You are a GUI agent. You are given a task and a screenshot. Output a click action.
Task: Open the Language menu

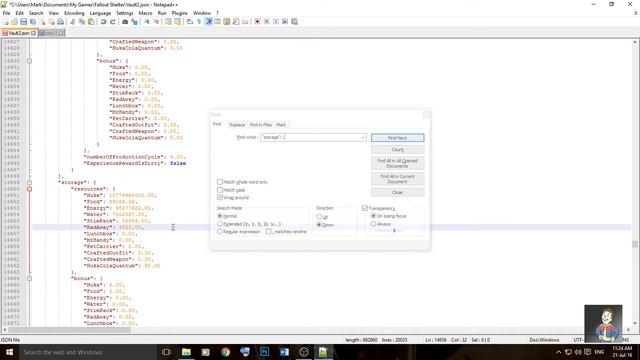[x=100, y=13]
